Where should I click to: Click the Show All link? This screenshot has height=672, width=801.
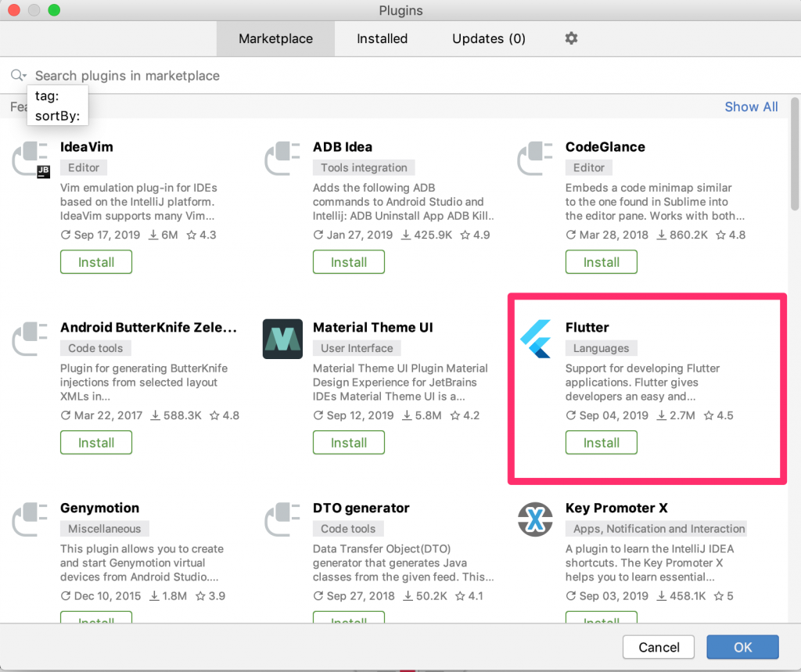coord(751,107)
